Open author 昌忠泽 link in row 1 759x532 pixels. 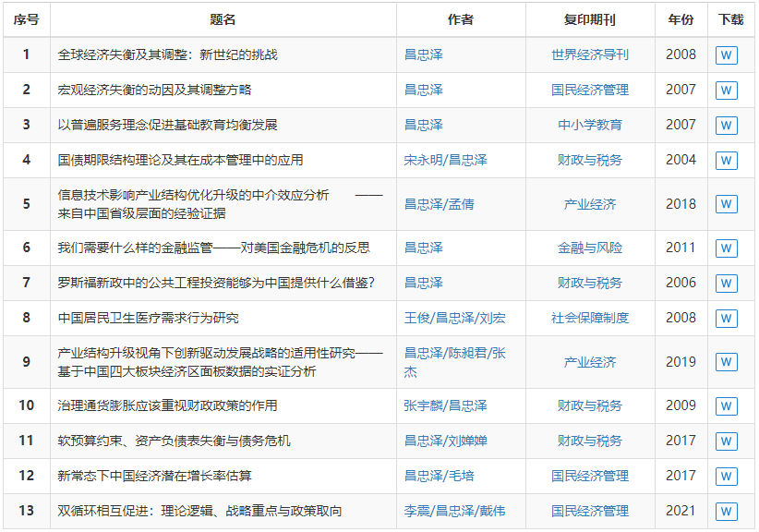click(x=424, y=55)
